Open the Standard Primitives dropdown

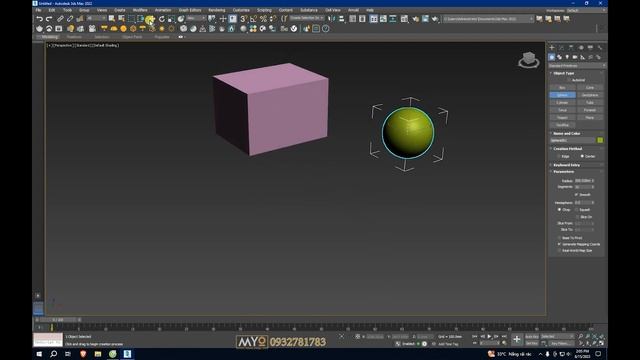[576, 66]
